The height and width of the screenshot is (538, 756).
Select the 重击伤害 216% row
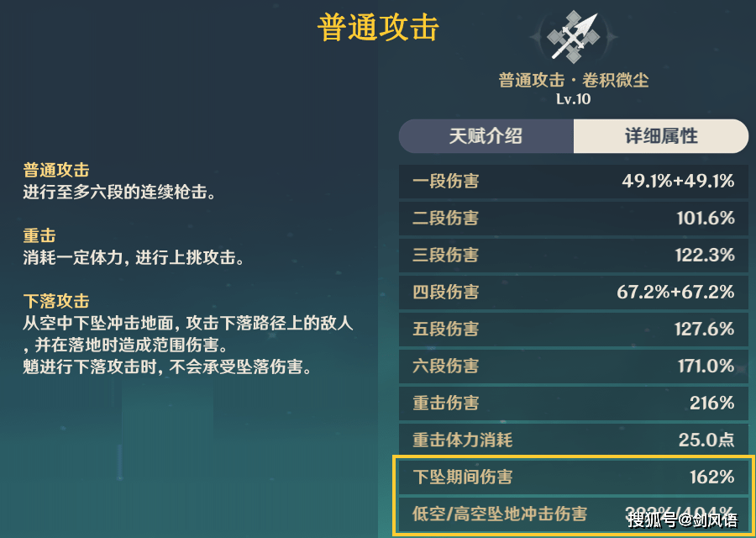[573, 403]
